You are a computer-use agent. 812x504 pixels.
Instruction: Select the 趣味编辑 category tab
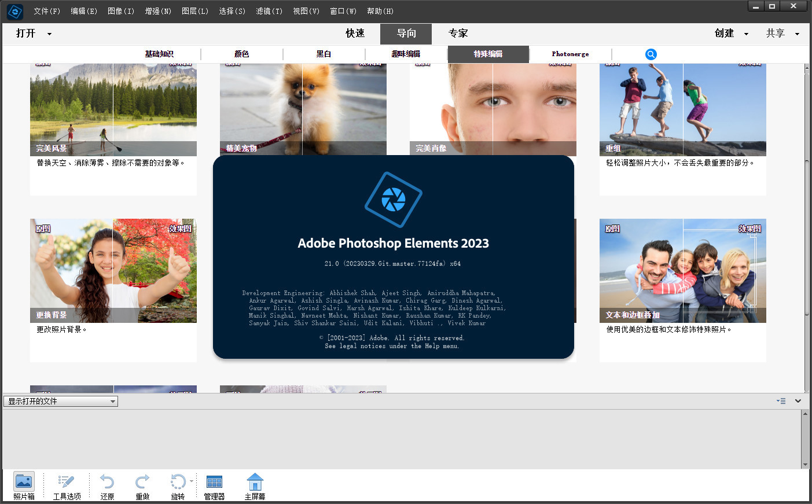(x=406, y=54)
